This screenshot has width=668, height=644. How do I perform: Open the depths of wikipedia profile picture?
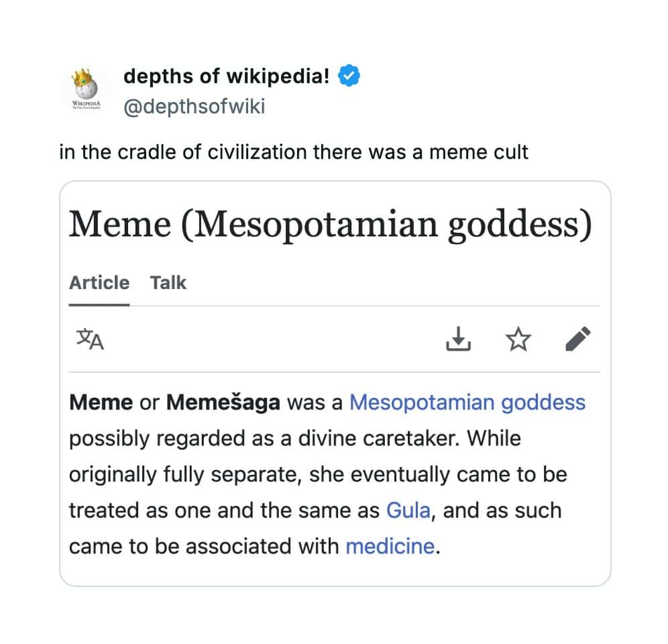coord(86,91)
